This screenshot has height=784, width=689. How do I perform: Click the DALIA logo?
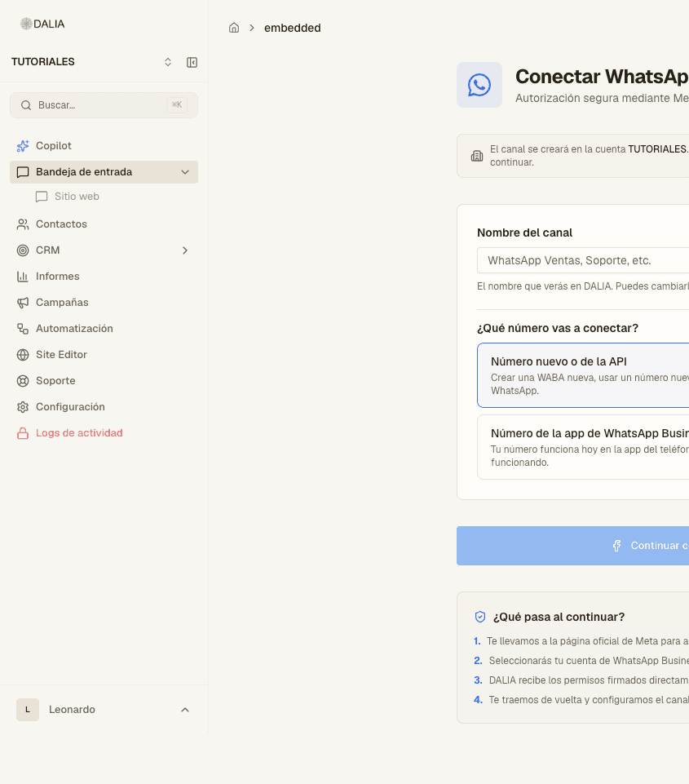pyautogui.click(x=42, y=24)
